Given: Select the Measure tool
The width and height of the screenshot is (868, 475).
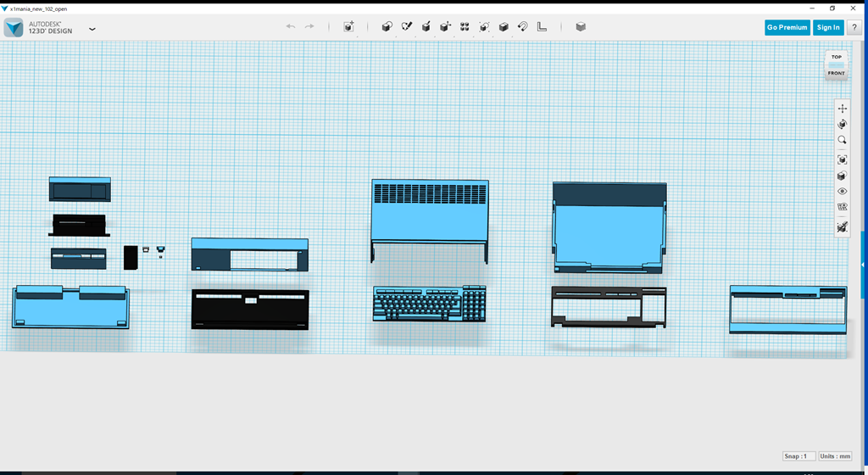Looking at the screenshot, I should click(542, 27).
